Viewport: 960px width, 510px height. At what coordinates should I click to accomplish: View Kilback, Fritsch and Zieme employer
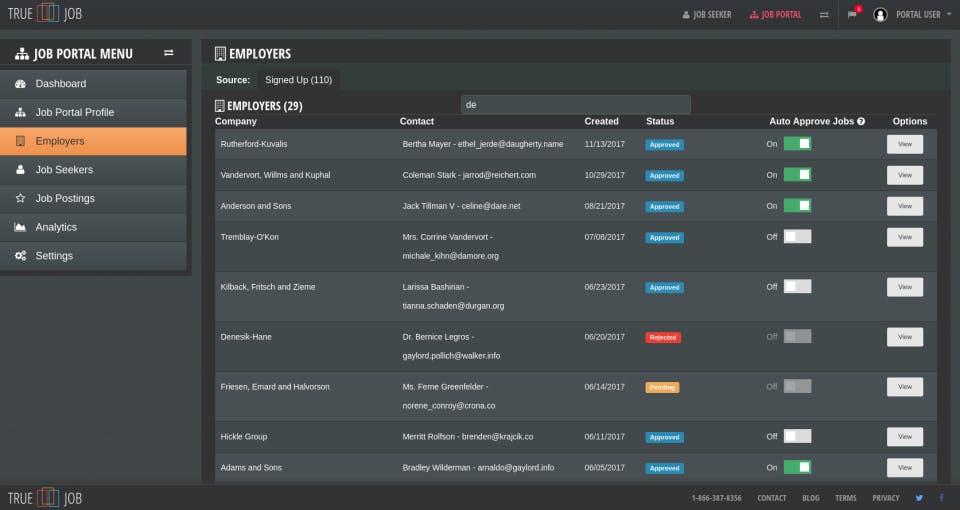(905, 287)
